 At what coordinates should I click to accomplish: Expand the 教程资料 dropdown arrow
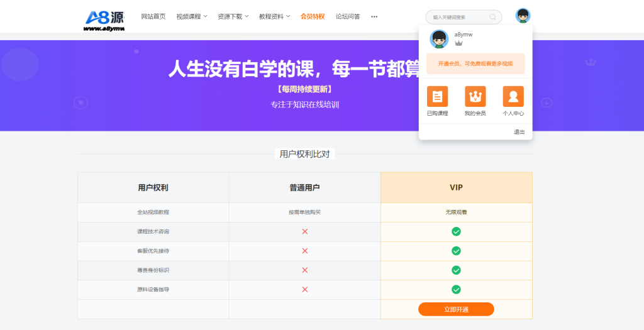[x=288, y=16]
